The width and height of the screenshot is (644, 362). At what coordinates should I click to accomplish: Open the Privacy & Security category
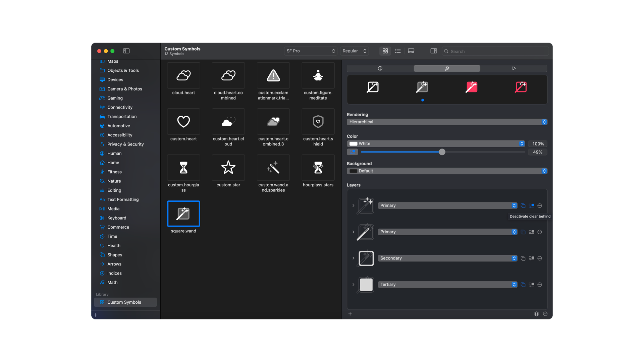click(125, 144)
